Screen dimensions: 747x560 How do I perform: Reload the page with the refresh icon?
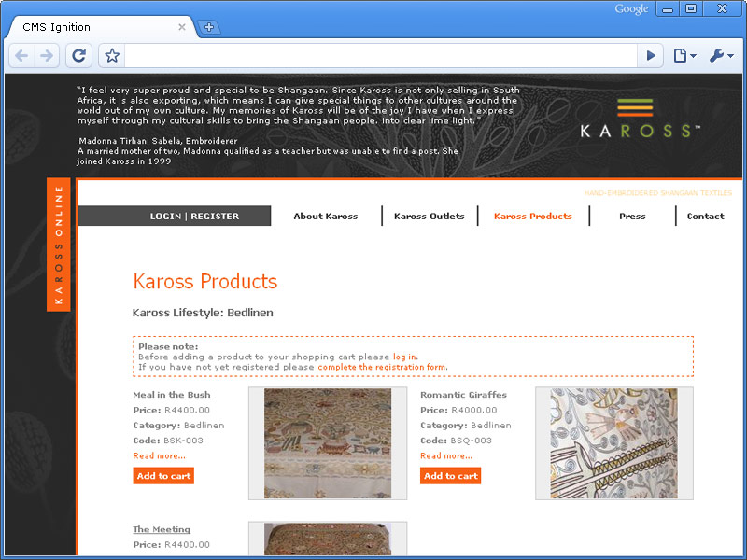(x=79, y=56)
